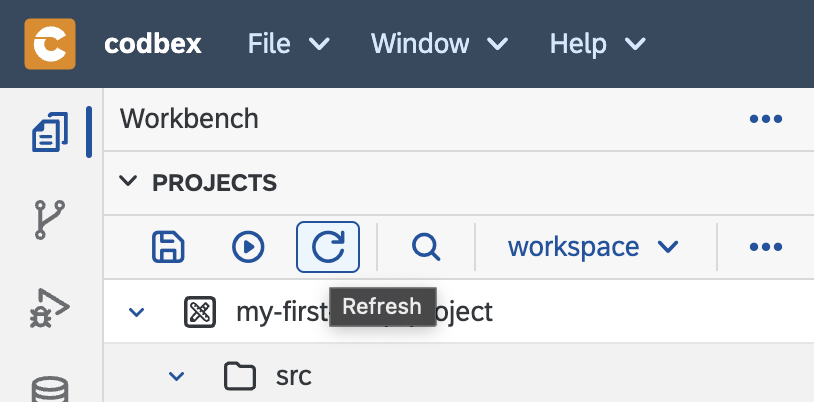814x402 pixels.
Task: Open the Window menu
Action: pyautogui.click(x=439, y=44)
